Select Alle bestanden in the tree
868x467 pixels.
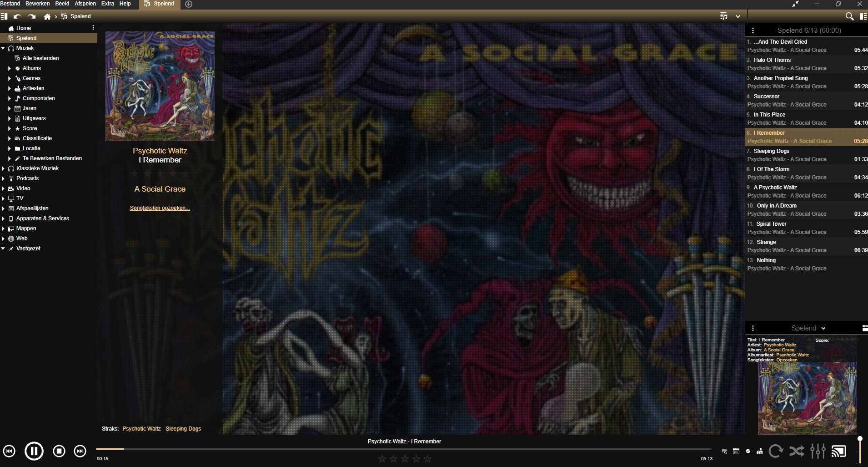point(40,58)
